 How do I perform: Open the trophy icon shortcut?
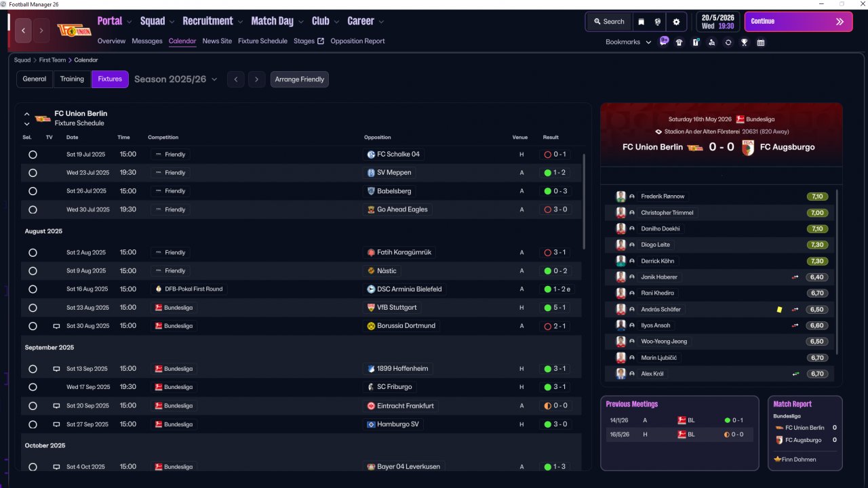click(x=744, y=42)
